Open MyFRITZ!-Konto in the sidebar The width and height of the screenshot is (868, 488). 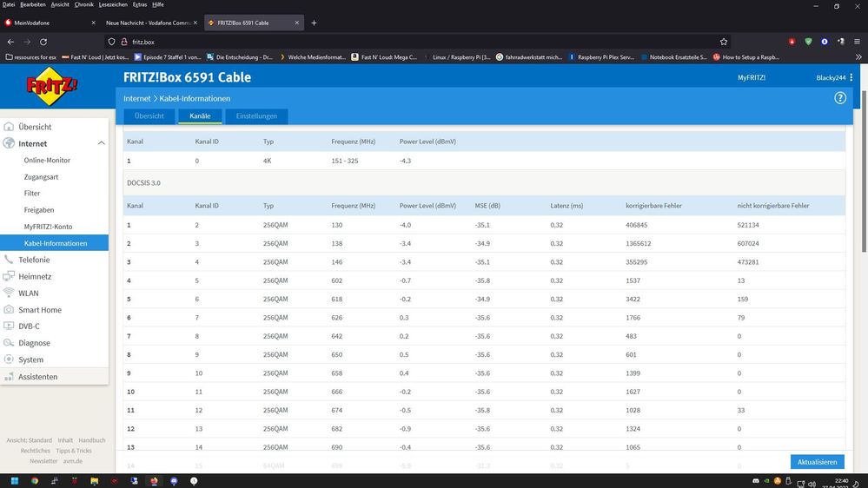pos(48,227)
